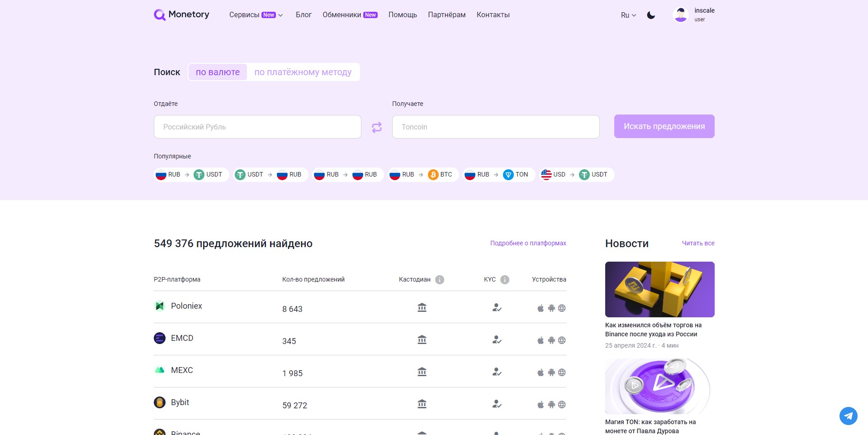This screenshot has width=868, height=435.
Task: Click the custodian bank icon for Poloniex
Action: tap(422, 308)
